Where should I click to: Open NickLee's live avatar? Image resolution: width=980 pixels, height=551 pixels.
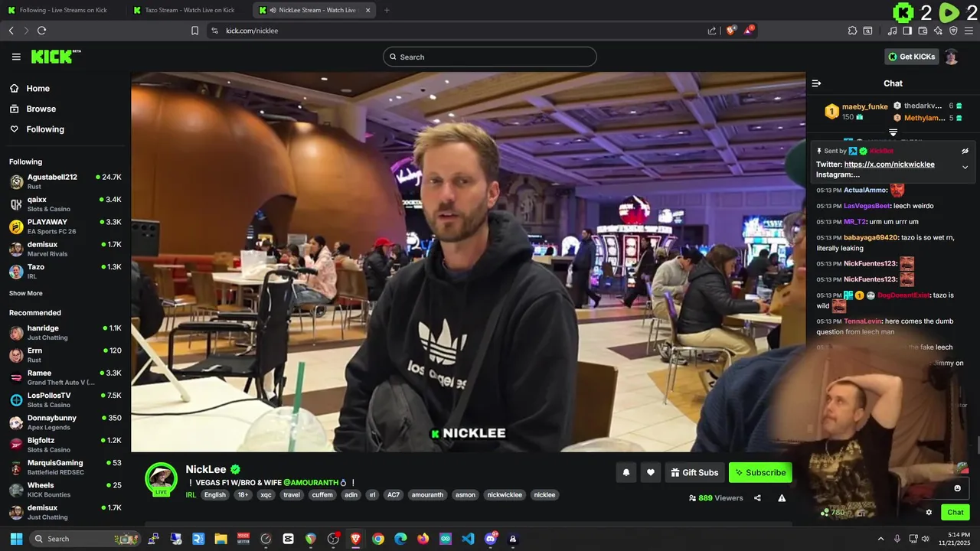pyautogui.click(x=161, y=479)
